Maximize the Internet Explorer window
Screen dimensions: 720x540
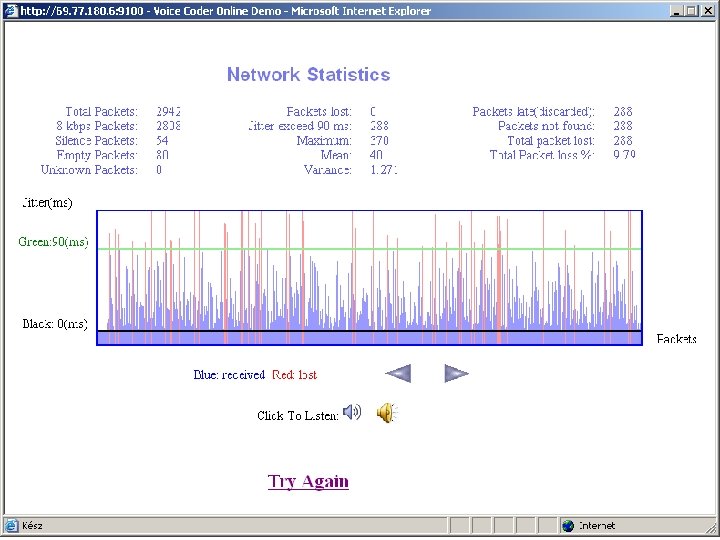[x=691, y=11]
